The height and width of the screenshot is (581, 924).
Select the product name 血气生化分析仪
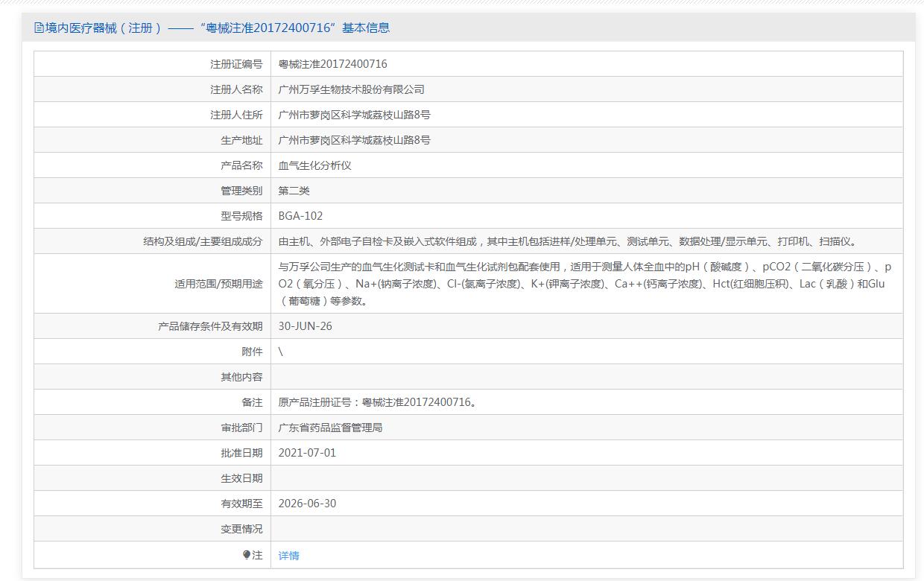[x=314, y=165]
